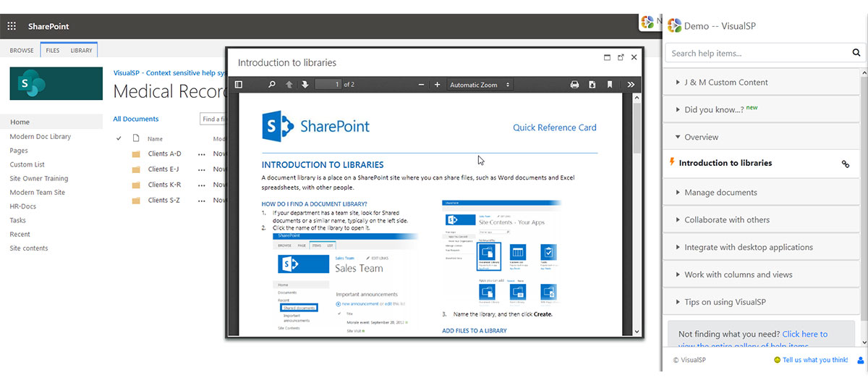Click the All Documents view link
Screen dimensions: 868x386
coord(136,119)
